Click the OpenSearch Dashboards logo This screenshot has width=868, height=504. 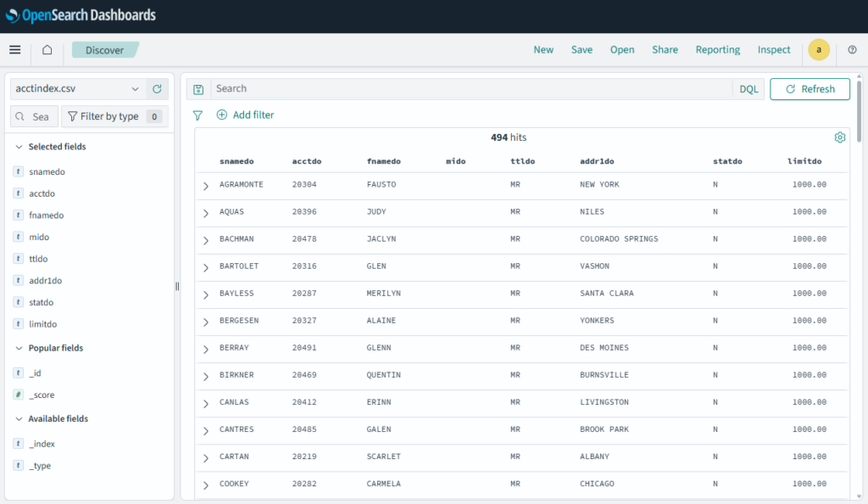click(x=81, y=15)
